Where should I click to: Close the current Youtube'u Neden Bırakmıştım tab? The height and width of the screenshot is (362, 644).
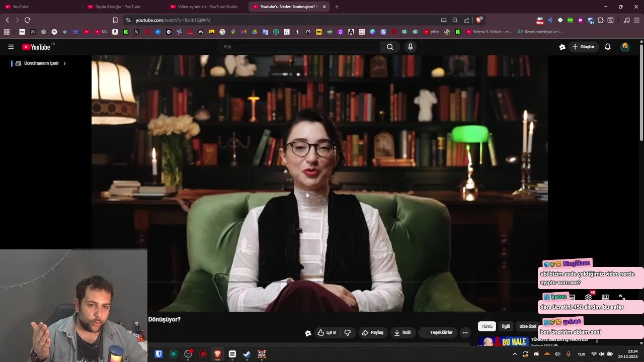pos(324,7)
